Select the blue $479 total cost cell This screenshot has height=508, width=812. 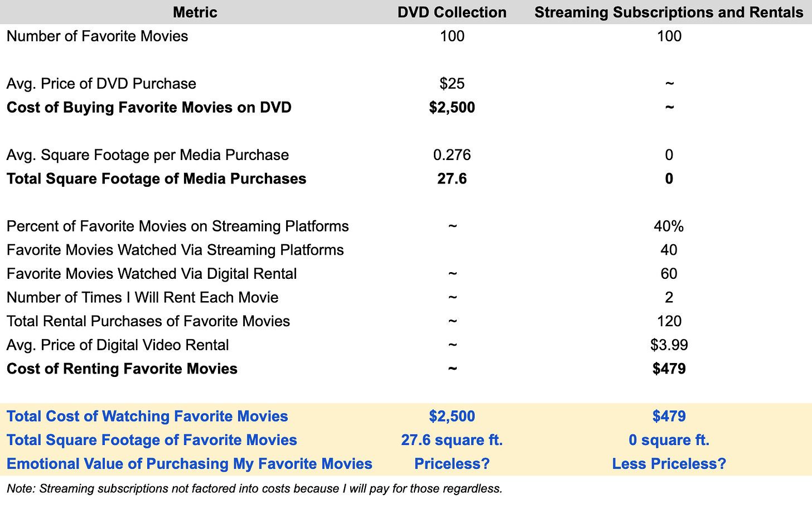[669, 417]
